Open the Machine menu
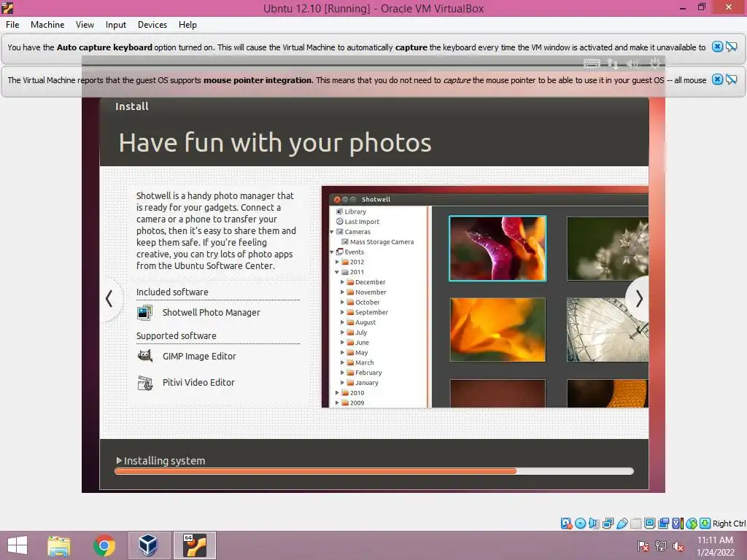 pyautogui.click(x=47, y=25)
